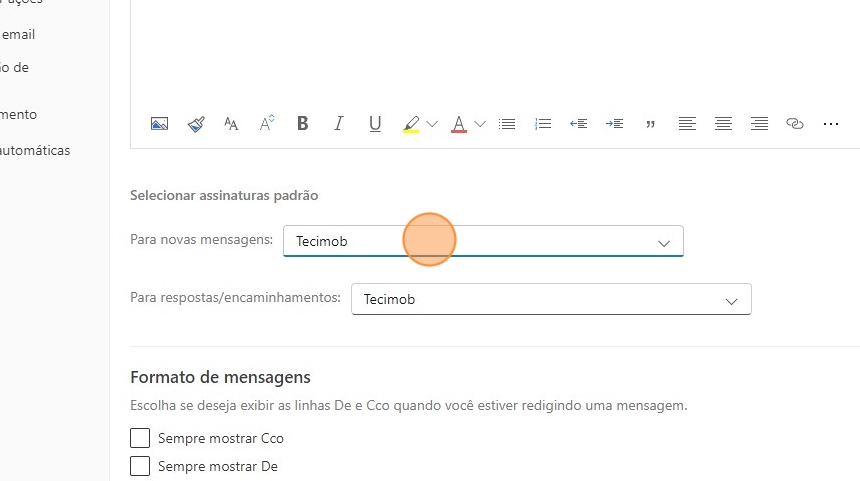This screenshot has width=860, height=481.
Task: Create a bulleted list
Action: (x=507, y=124)
